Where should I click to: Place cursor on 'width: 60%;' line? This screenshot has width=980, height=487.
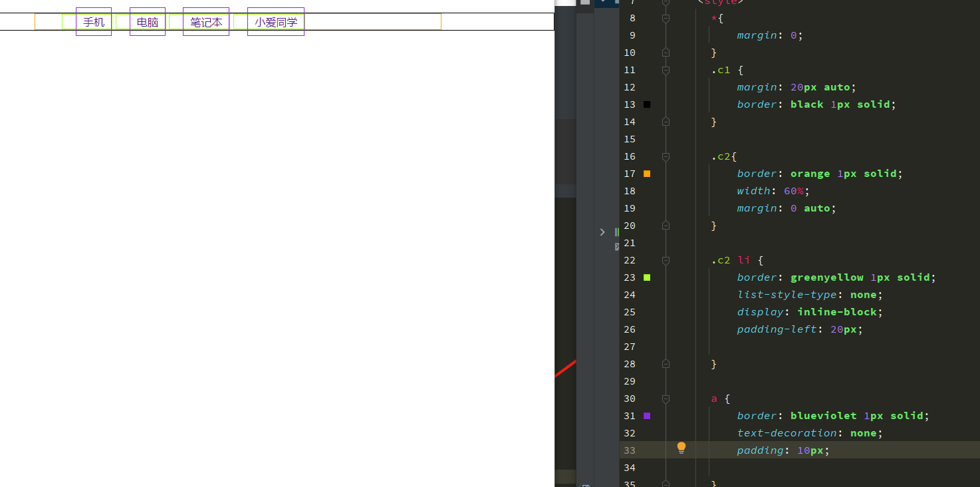point(773,191)
